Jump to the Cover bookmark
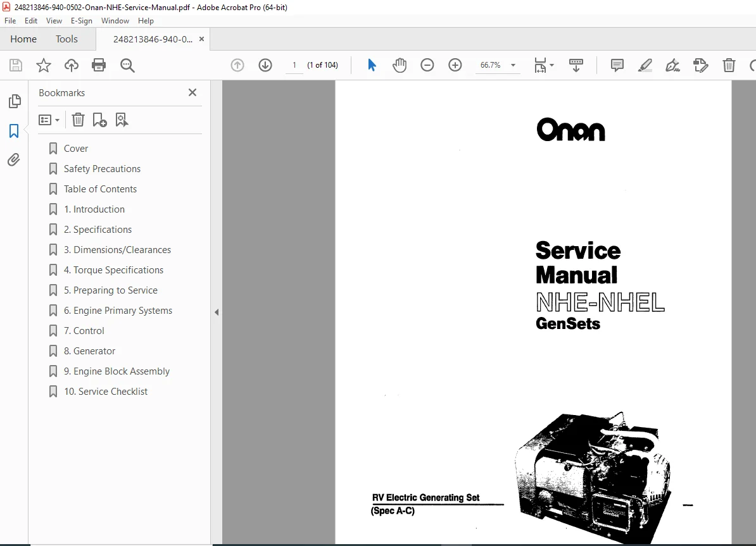 click(x=76, y=149)
